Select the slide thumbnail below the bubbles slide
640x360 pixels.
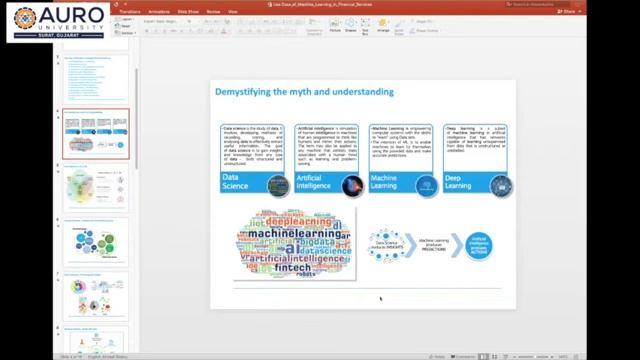pyautogui.click(x=96, y=297)
